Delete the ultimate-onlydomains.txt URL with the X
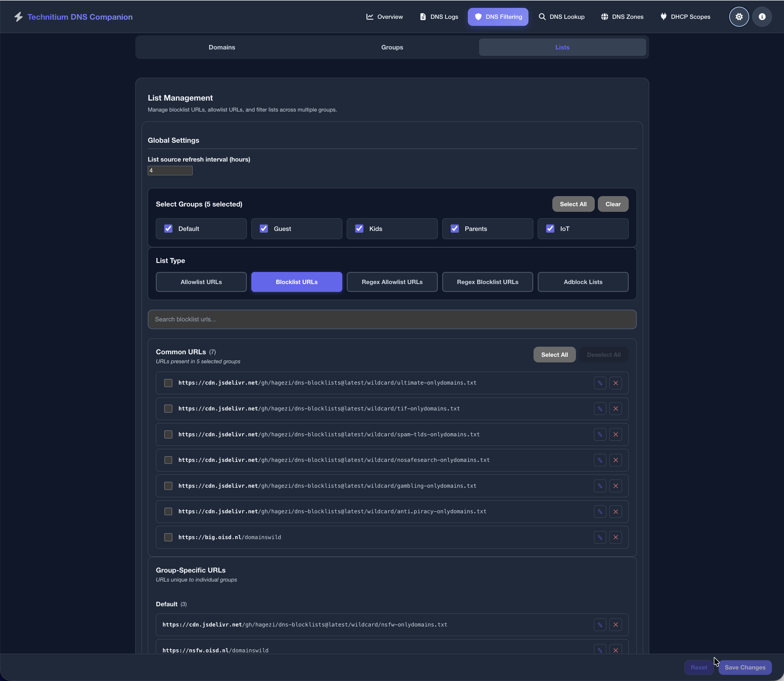The width and height of the screenshot is (784, 681). (x=616, y=383)
